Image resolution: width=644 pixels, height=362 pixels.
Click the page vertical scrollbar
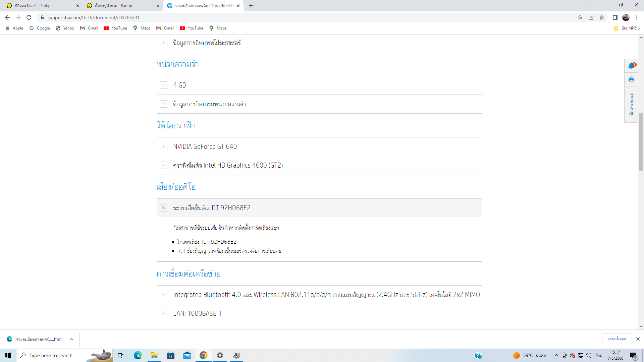pyautogui.click(x=641, y=142)
